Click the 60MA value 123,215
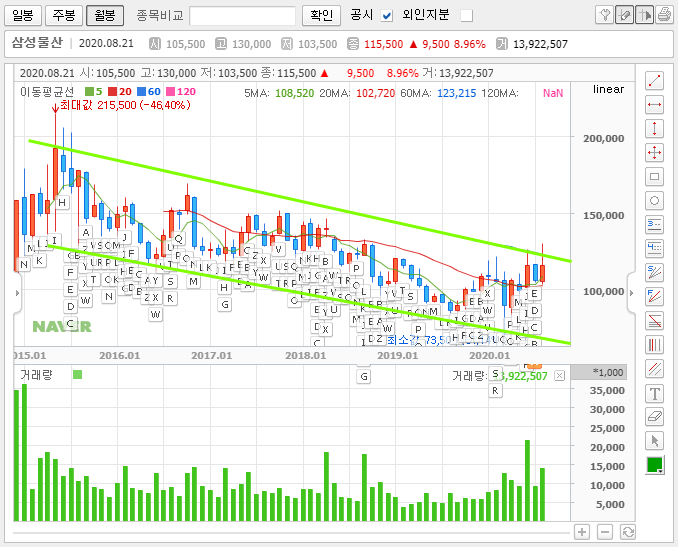The image size is (678, 547). point(457,93)
